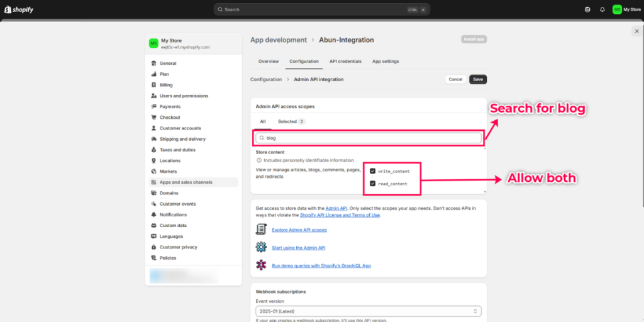Go to the App settings tab
The height and width of the screenshot is (322, 644).
pyautogui.click(x=386, y=61)
